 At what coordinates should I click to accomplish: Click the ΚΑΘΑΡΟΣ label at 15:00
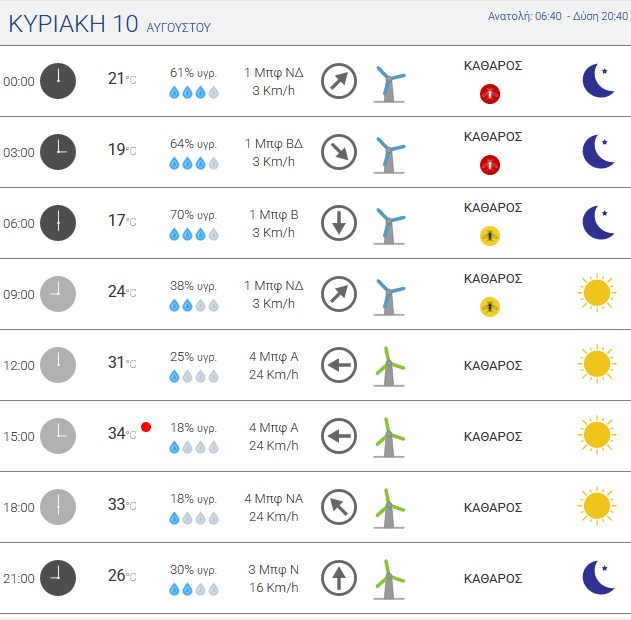pos(493,437)
